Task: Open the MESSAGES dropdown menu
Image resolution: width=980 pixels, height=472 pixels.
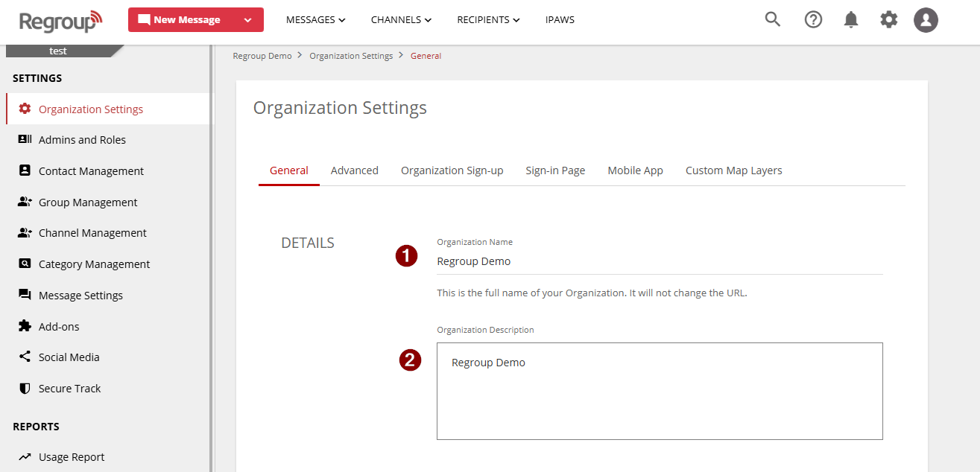Action: point(315,20)
